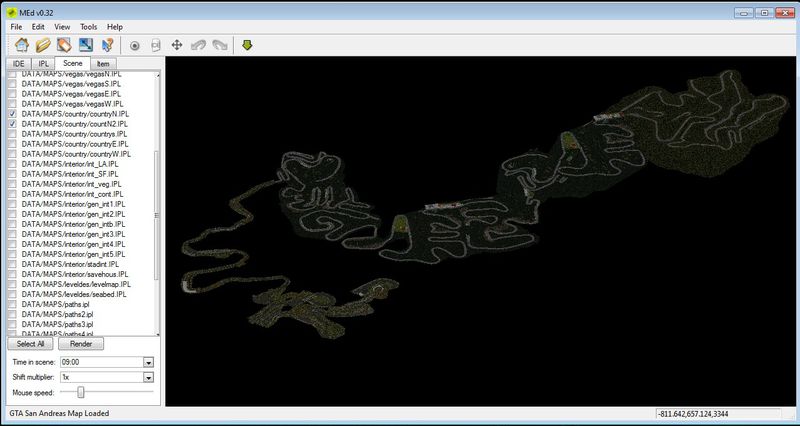This screenshot has width=800, height=426.
Task: Switch to the IPL tab
Action: click(x=44, y=64)
